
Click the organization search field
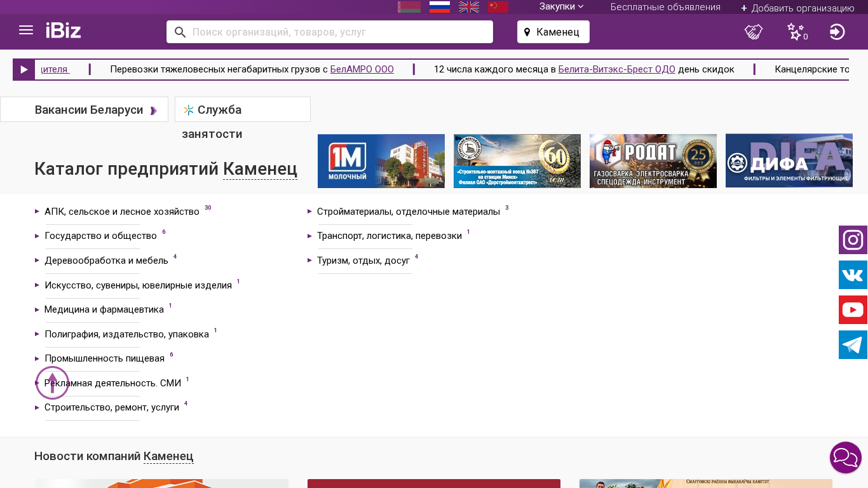click(337, 32)
